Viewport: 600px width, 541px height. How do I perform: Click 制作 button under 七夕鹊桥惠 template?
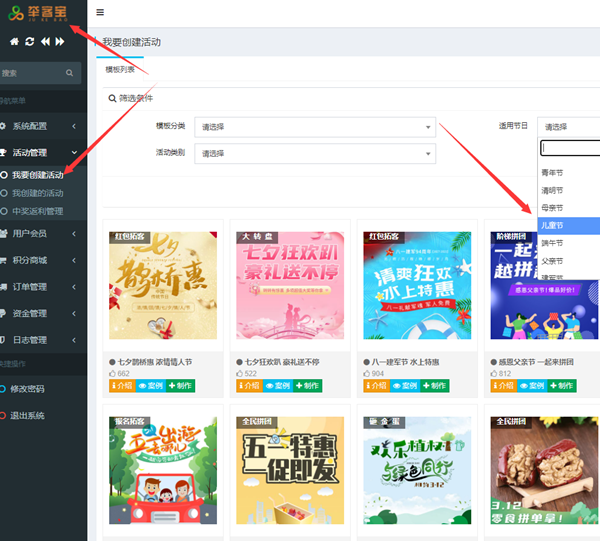coord(179,386)
